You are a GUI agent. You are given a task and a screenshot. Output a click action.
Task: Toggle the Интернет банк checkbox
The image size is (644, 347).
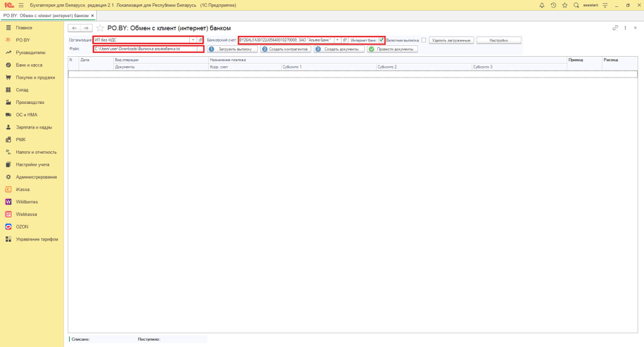pyautogui.click(x=381, y=40)
